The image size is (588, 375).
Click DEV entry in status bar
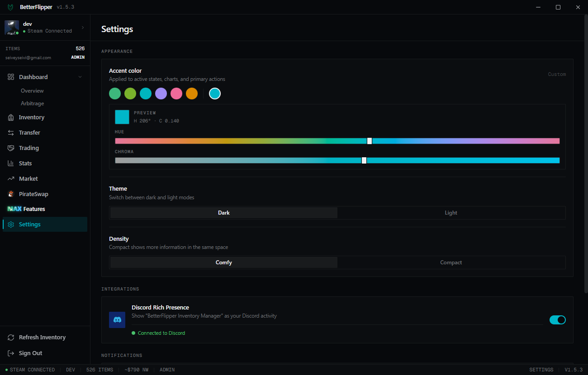71,370
